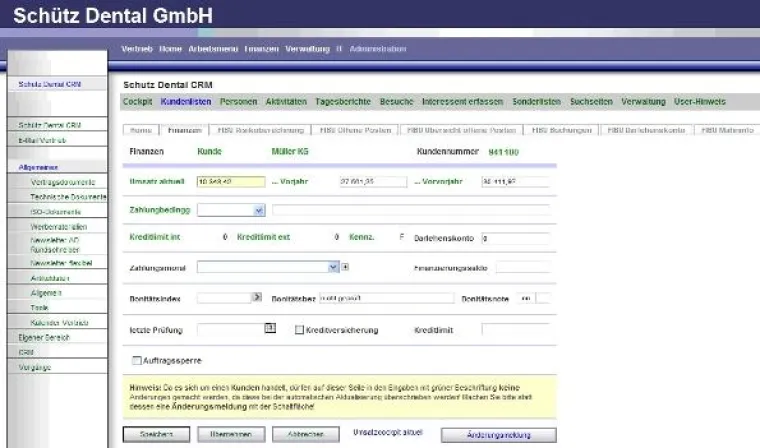
Task: Go to Cockpit in the green navigation bar
Action: pos(138,102)
